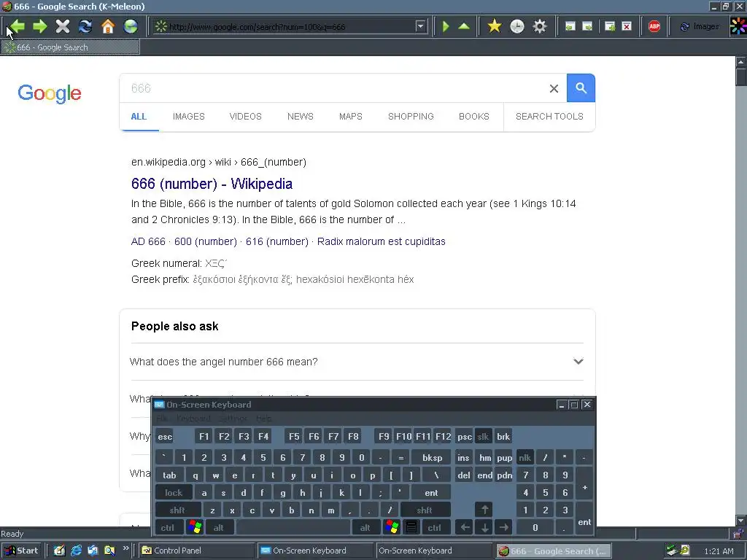Screen dimensions: 747x560
Task: Click the context menu key on keyboard
Action: pos(411,528)
